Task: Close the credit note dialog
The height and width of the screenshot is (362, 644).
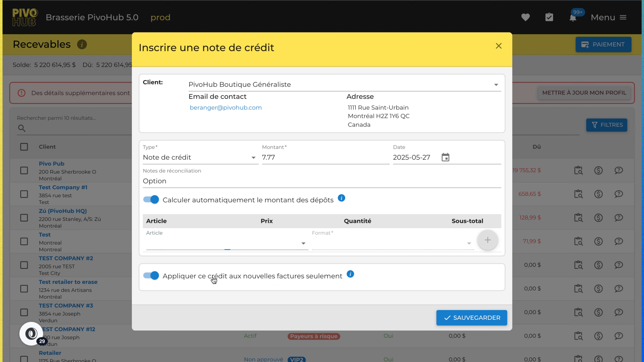Action: (498, 46)
